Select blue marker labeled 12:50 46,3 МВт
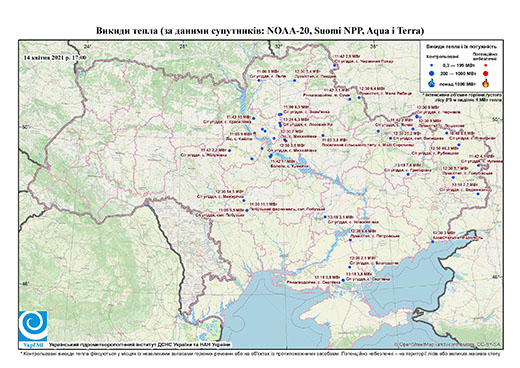 pyautogui.click(x=459, y=145)
